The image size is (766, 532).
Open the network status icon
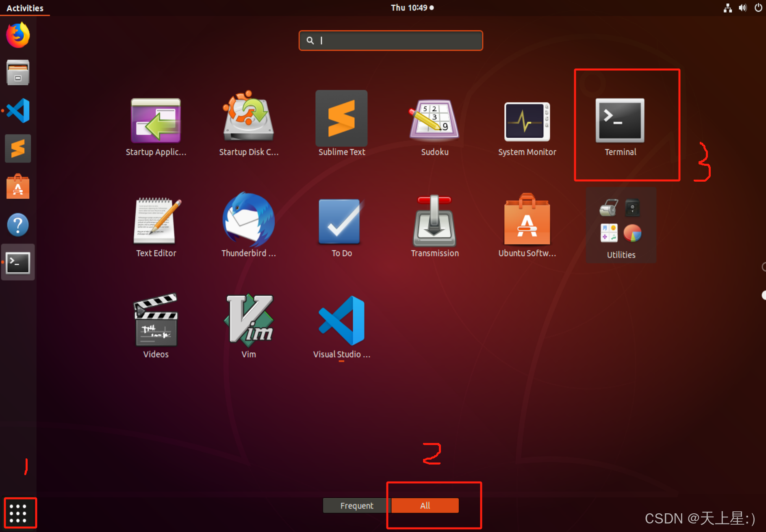[x=727, y=8]
